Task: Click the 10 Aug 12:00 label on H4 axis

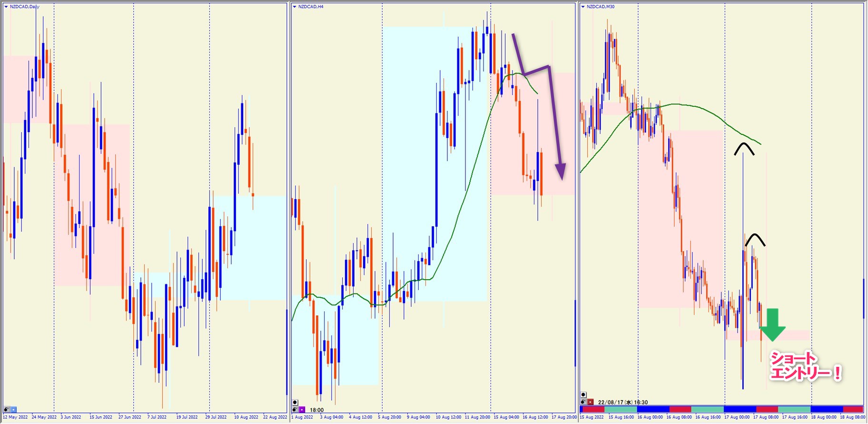Action: pos(448,417)
